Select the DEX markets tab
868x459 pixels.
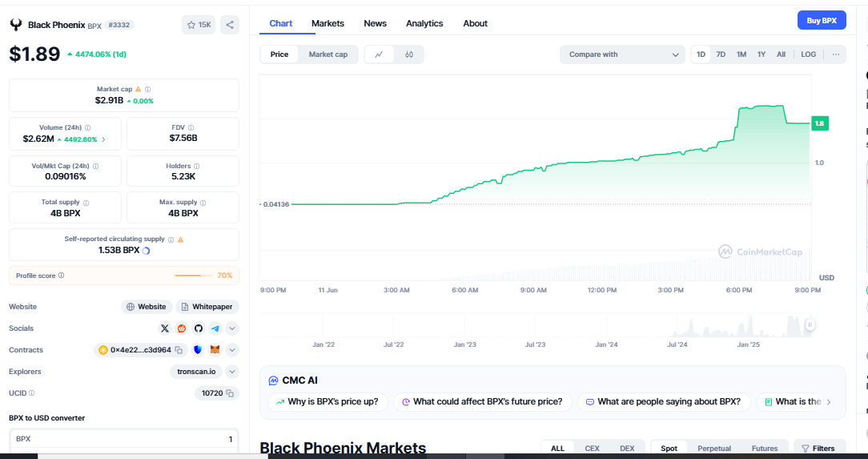[627, 449]
